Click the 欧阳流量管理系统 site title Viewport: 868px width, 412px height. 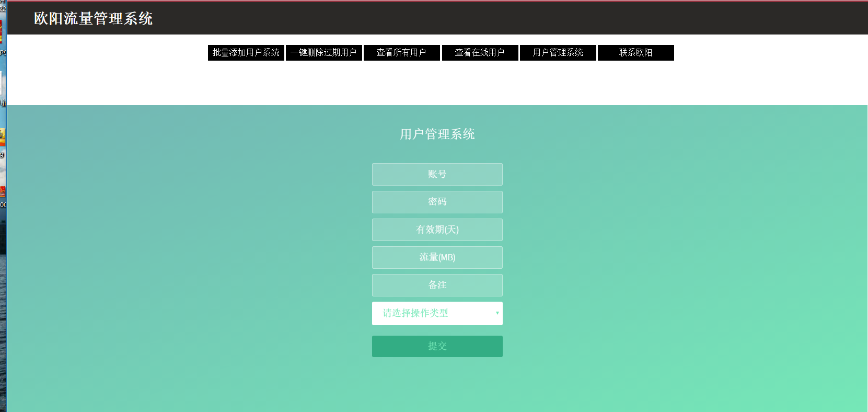coord(93,18)
